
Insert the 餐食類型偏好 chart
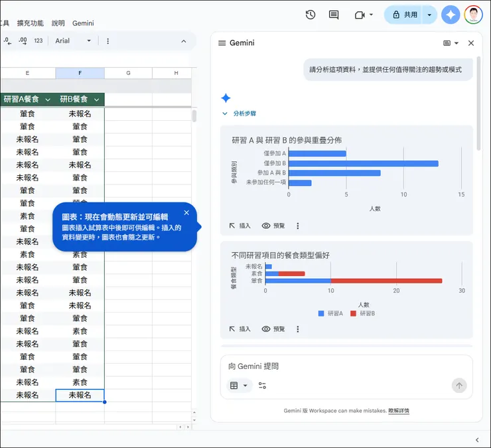click(x=240, y=329)
